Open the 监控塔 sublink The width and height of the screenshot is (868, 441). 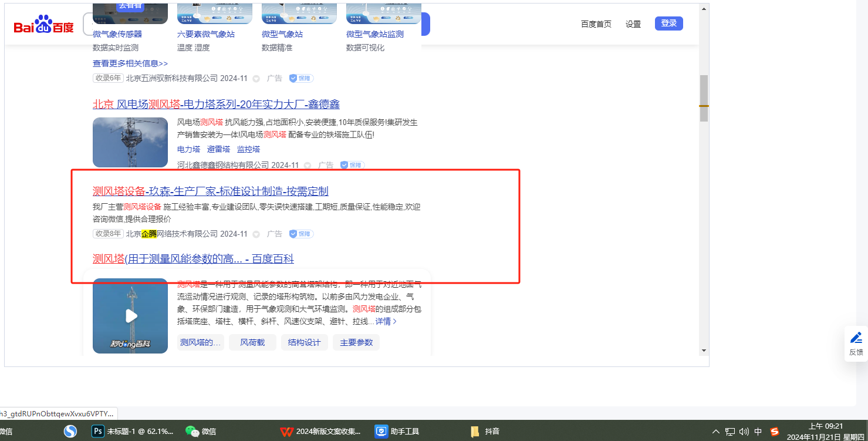[249, 149]
